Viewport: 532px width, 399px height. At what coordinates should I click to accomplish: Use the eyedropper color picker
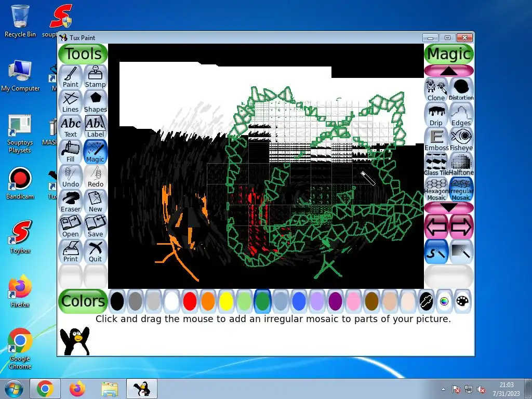[x=426, y=301]
